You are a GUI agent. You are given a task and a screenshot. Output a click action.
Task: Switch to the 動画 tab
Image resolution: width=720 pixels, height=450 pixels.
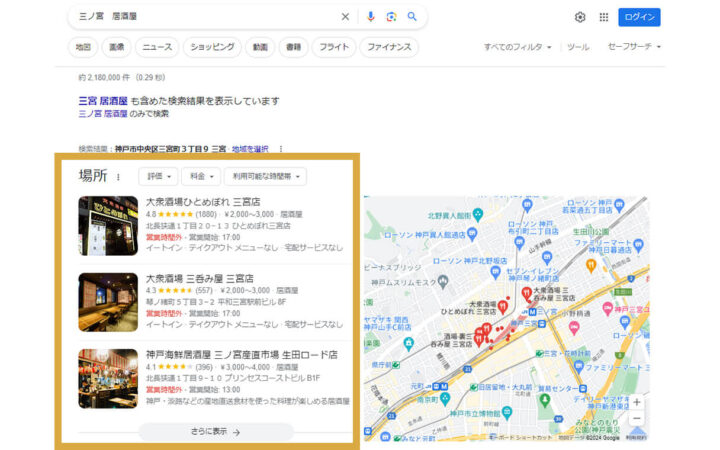[260, 47]
